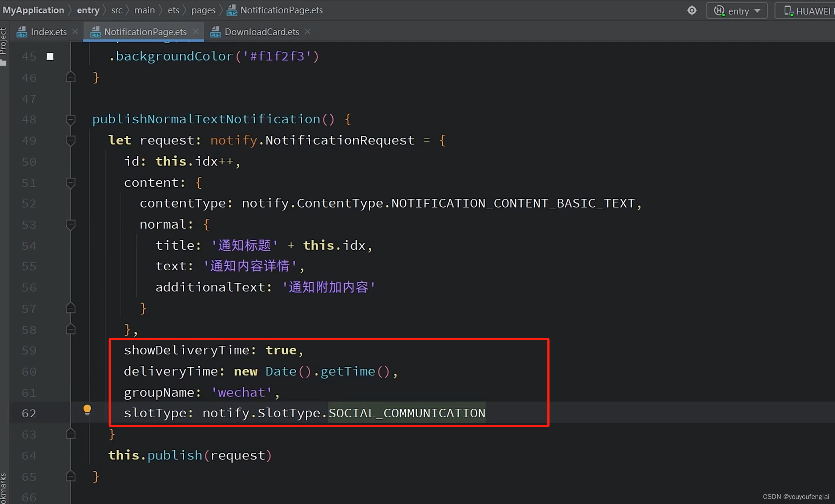Viewport: 835px width, 504px height.
Task: Click the lightbulb quick-fix icon on line 62
Action: (x=87, y=410)
